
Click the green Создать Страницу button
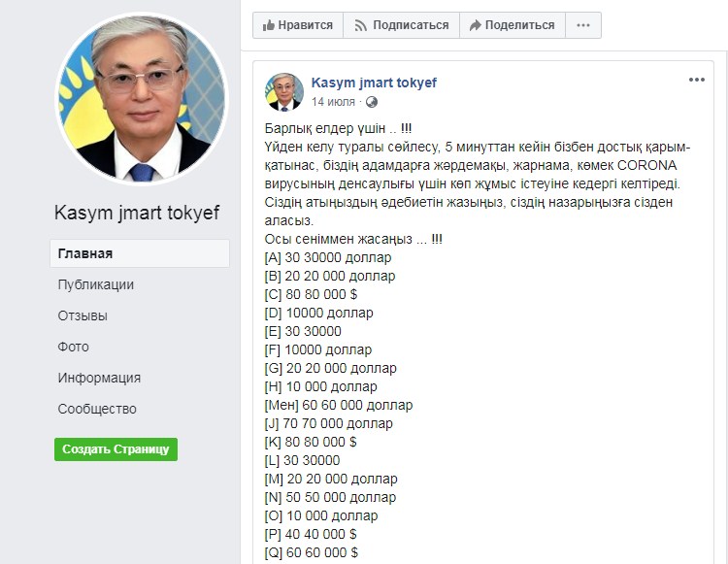(116, 449)
